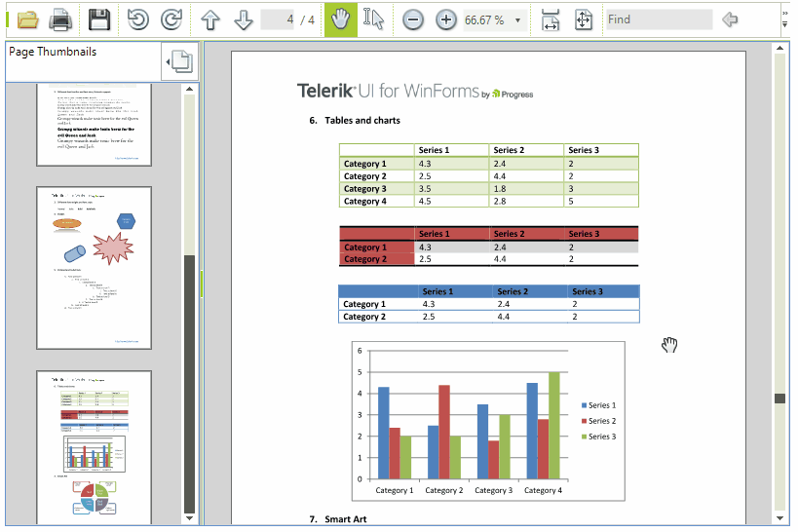Click "Category 3" in the green table
Image resolution: width=798 pixels, height=532 pixels.
365,189
